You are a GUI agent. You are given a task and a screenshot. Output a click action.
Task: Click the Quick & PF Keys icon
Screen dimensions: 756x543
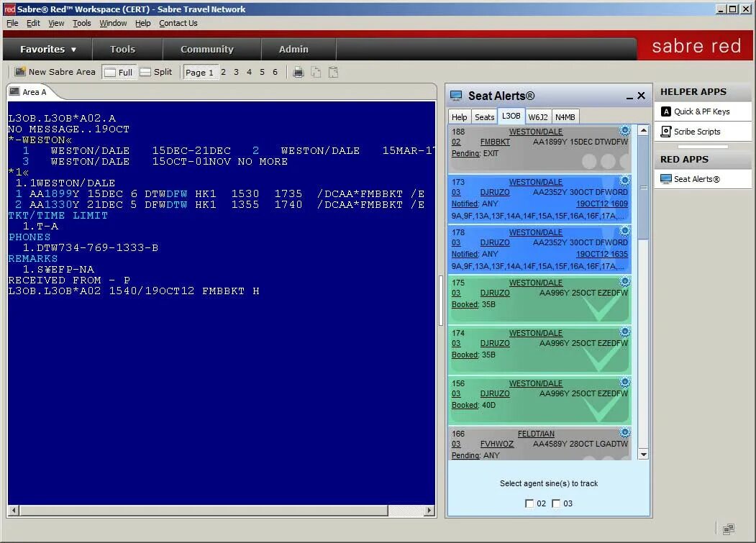click(666, 111)
